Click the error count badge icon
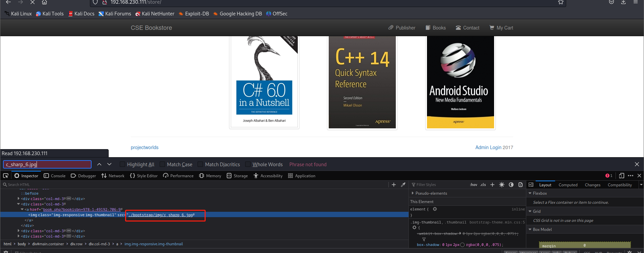The image size is (644, 253). coord(609,176)
